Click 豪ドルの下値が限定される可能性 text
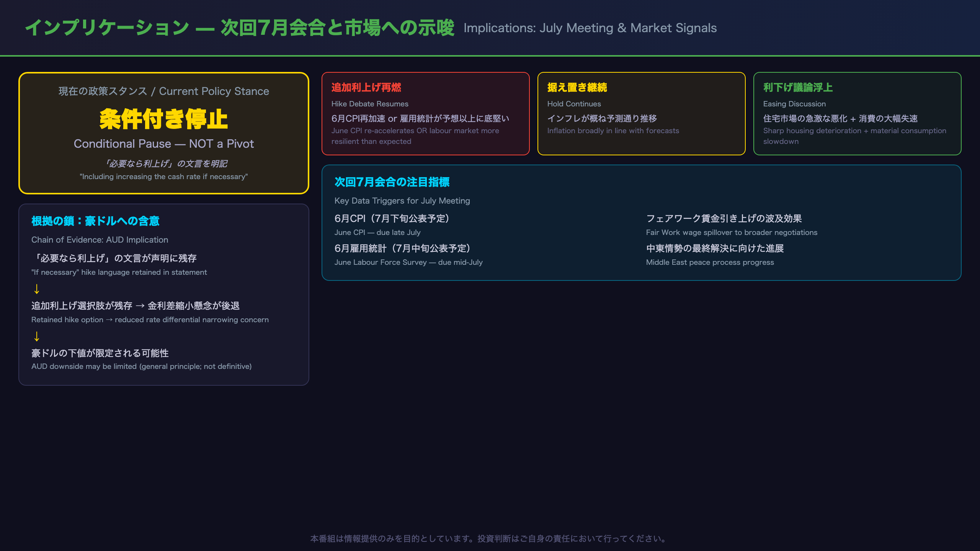The height and width of the screenshot is (551, 980). [x=100, y=353]
